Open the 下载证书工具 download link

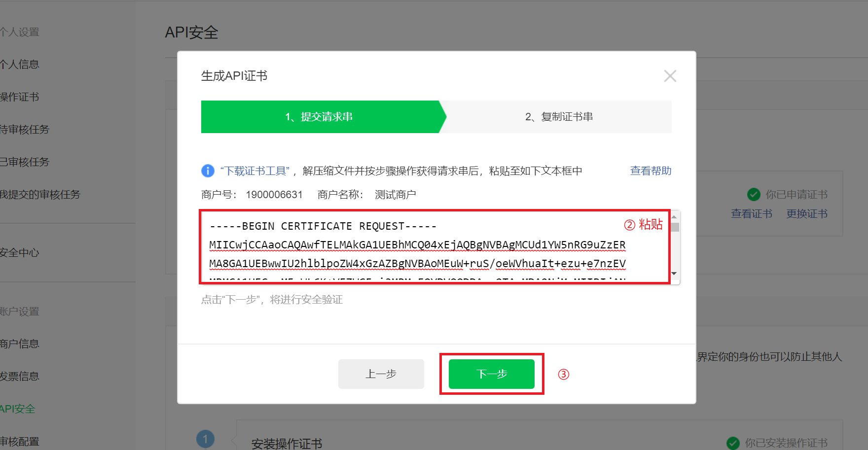[254, 171]
